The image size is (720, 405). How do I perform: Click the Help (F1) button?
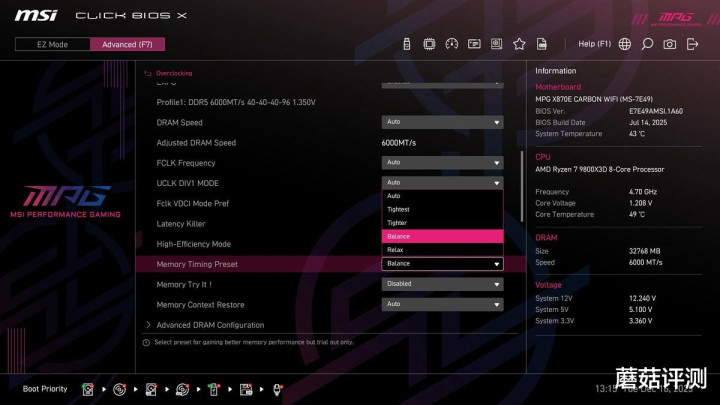[x=594, y=44]
